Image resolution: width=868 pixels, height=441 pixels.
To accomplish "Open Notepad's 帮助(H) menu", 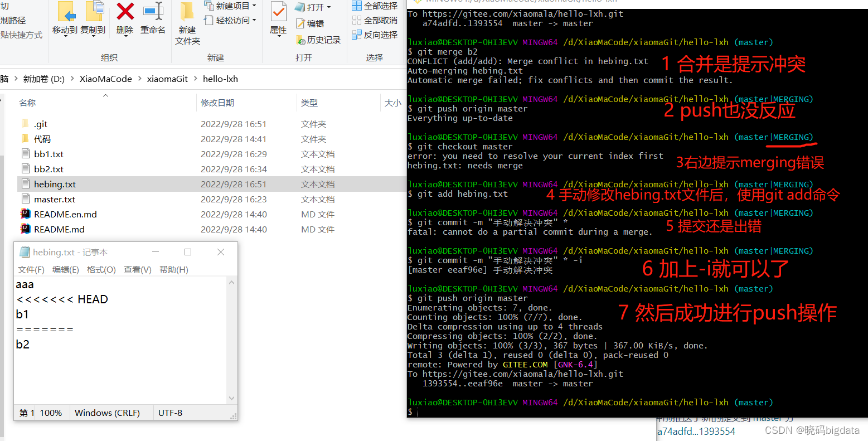I will point(174,270).
